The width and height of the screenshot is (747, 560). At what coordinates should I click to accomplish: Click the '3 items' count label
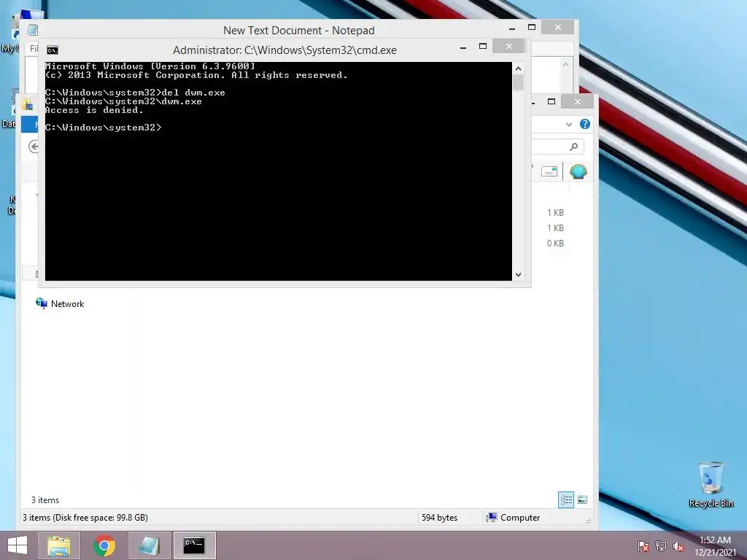tap(45, 500)
